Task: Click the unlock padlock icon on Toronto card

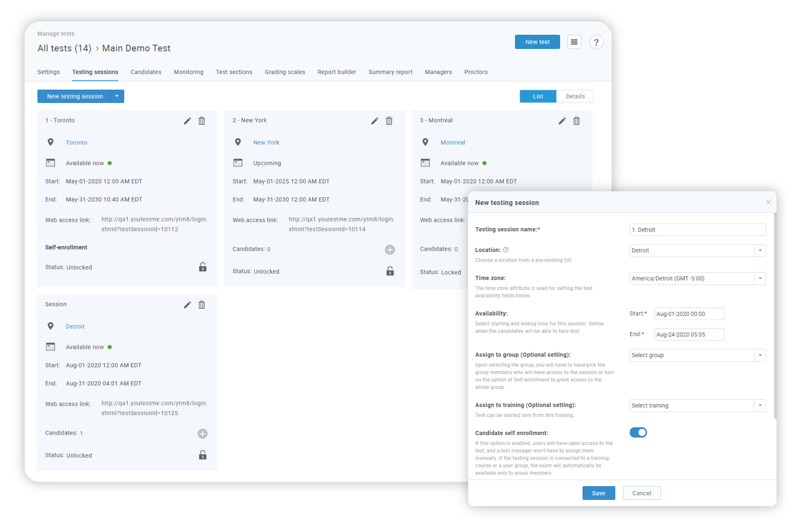Action: click(x=203, y=267)
